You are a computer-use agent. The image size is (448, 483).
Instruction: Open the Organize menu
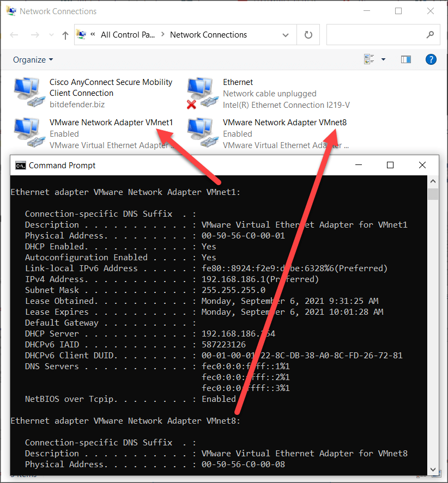33,59
